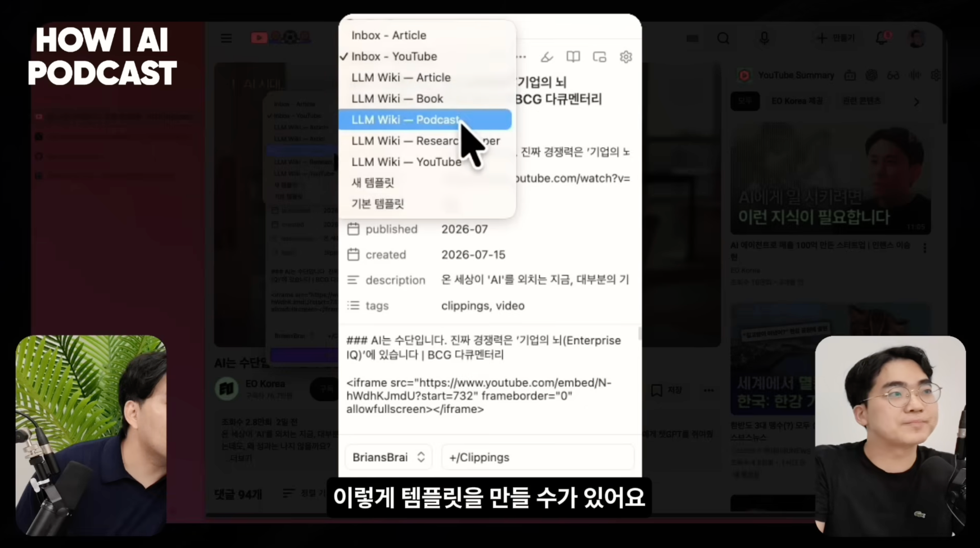Click the tags list icon
Viewport: 980px width, 548px height.
click(353, 305)
